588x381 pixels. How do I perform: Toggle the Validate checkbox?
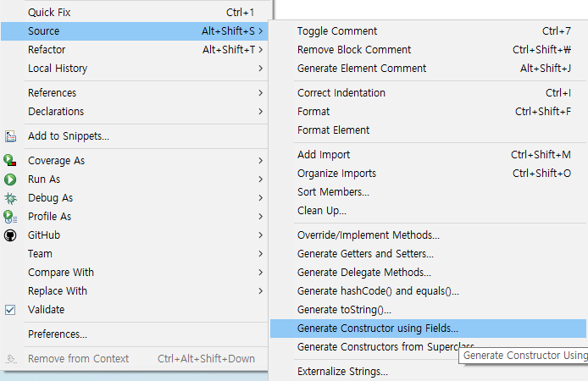[10, 310]
